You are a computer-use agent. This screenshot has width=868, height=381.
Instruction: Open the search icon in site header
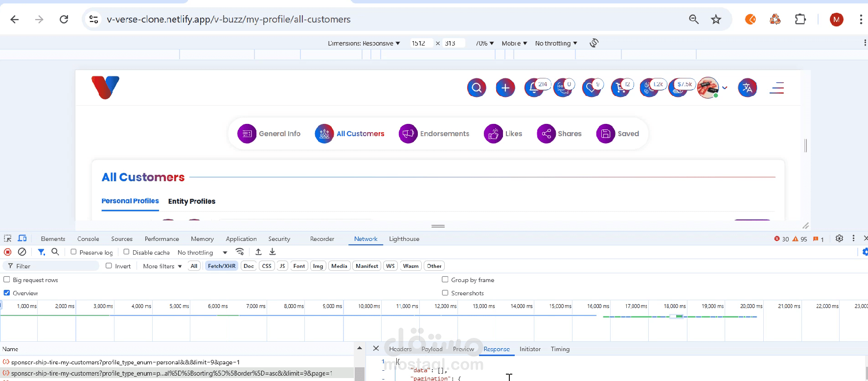477,88
